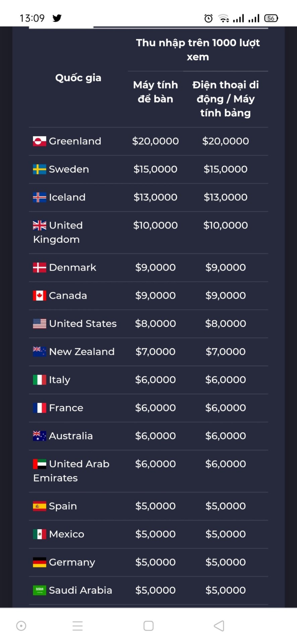Tap the circular assistant navigation button
The height and width of the screenshot is (644, 297).
coord(21,626)
